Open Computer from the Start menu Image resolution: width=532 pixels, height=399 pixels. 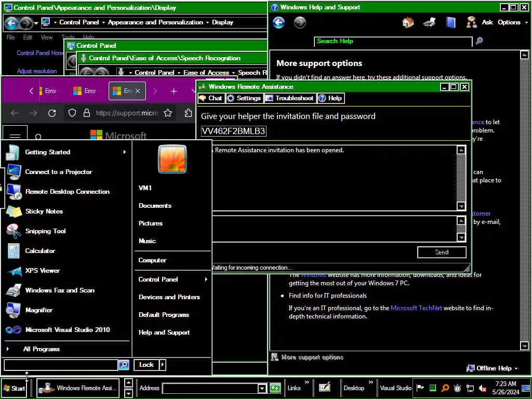[x=152, y=261]
